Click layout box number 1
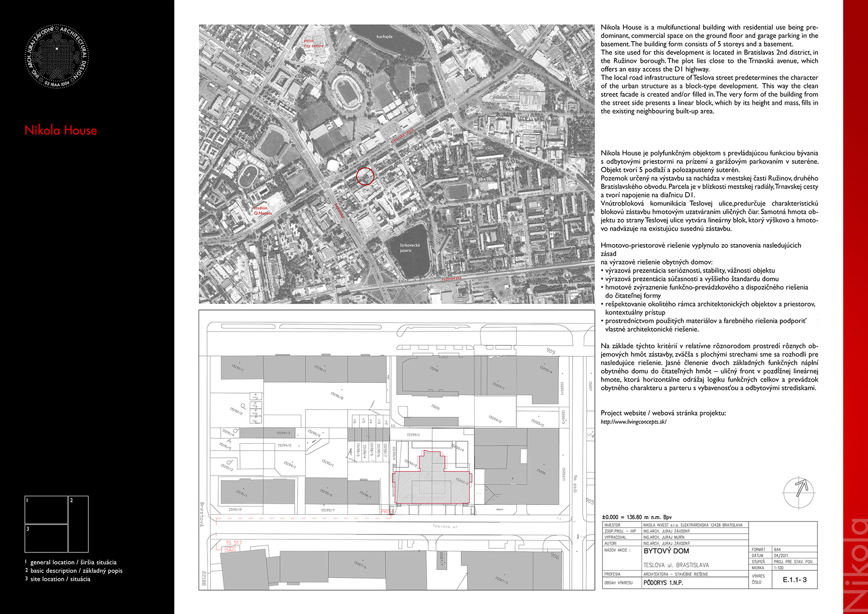This screenshot has height=614, width=868. [46, 510]
